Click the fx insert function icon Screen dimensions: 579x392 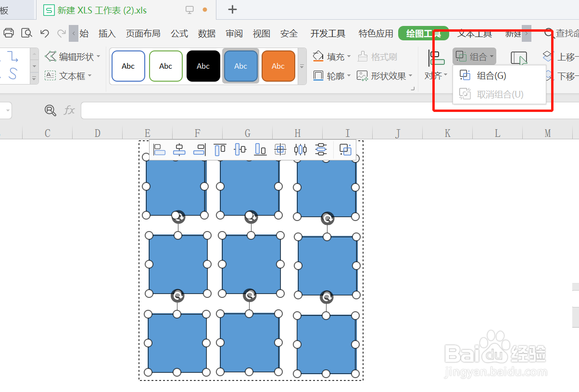(70, 110)
